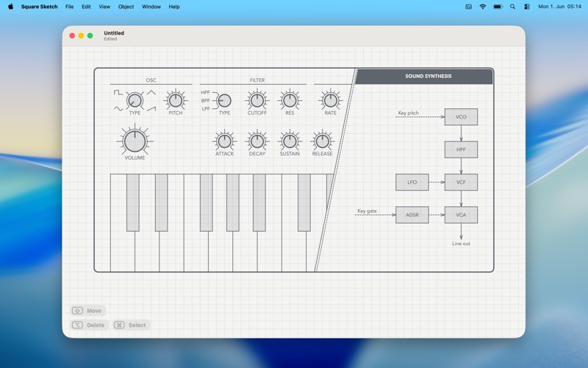Select the LFO block
This screenshot has width=588, height=368.
412,182
